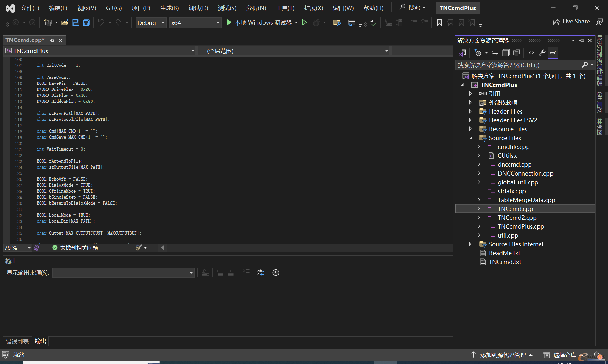Toggle a bookmark on the current line
Image resolution: width=608 pixels, height=364 pixels.
coord(440,22)
